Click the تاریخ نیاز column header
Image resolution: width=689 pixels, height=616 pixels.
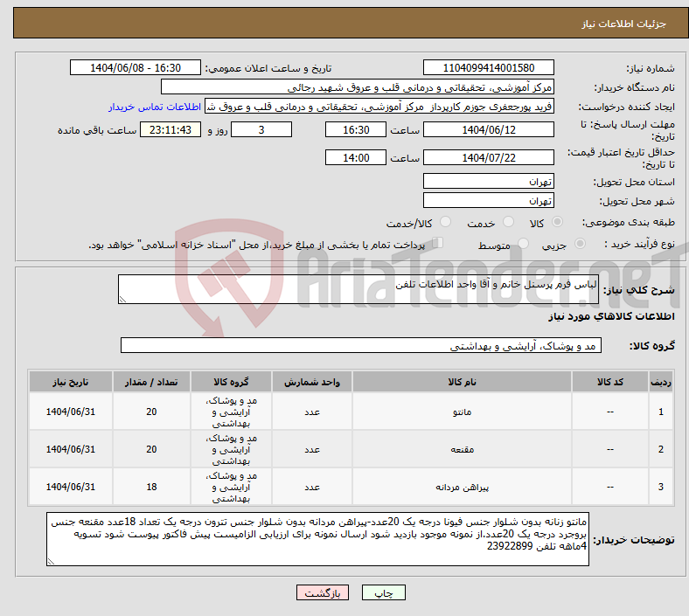[70, 382]
